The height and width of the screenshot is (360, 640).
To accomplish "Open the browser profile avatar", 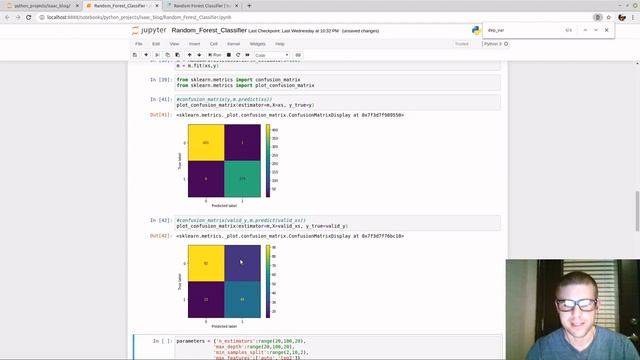I will [x=622, y=17].
